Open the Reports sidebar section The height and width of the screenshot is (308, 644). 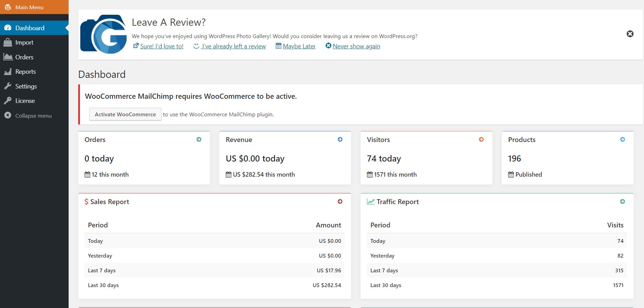click(25, 72)
